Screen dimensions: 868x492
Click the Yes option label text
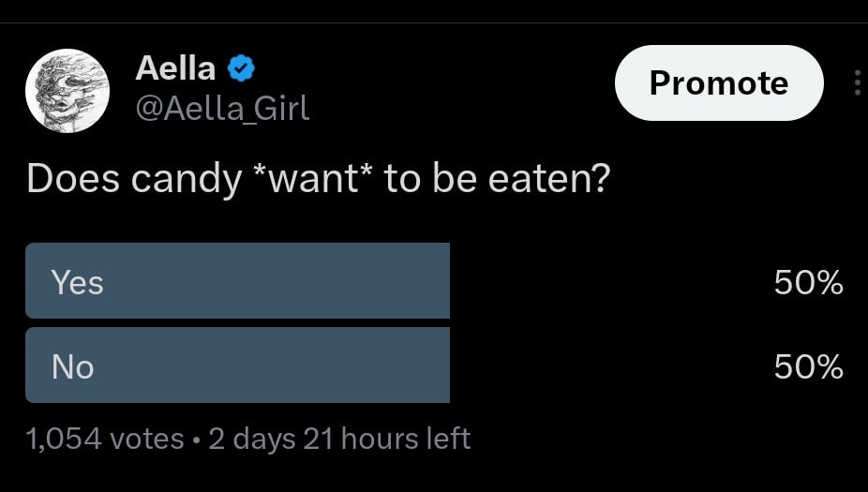tap(77, 282)
